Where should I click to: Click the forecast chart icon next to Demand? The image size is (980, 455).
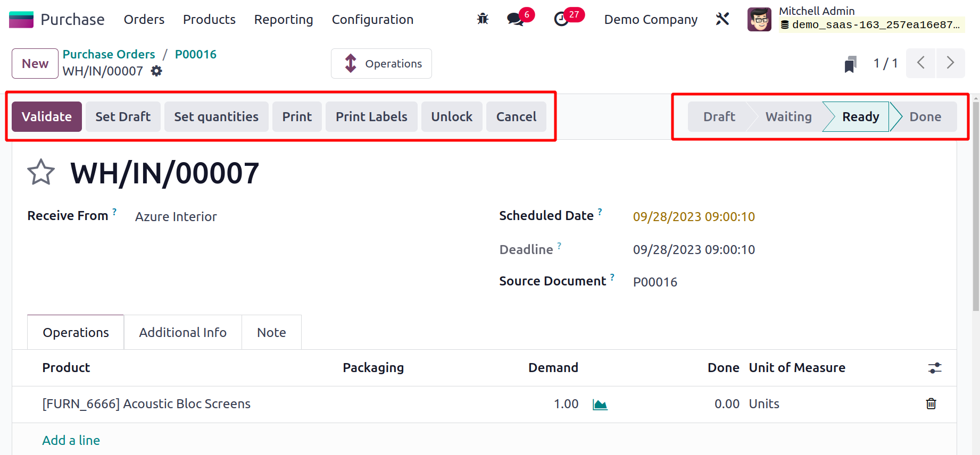600,405
